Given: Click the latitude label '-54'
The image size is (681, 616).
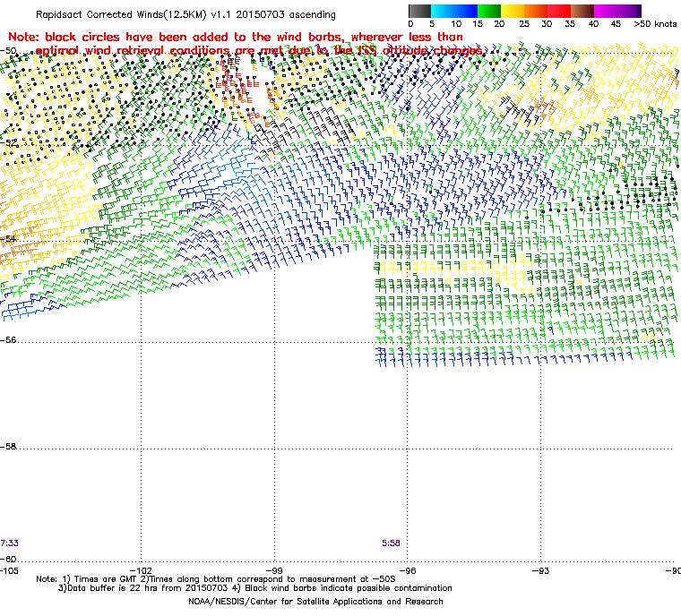Looking at the screenshot, I should pos(8,239).
